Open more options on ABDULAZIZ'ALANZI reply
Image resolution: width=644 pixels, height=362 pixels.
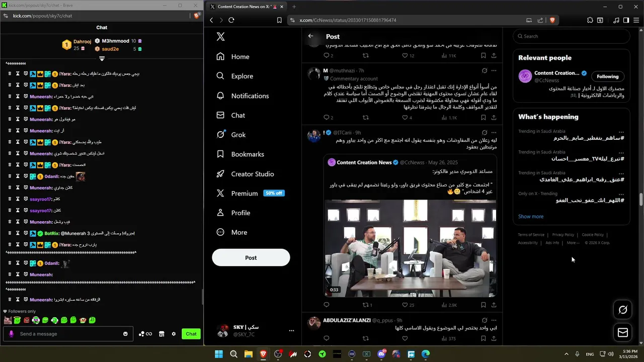pyautogui.click(x=494, y=320)
